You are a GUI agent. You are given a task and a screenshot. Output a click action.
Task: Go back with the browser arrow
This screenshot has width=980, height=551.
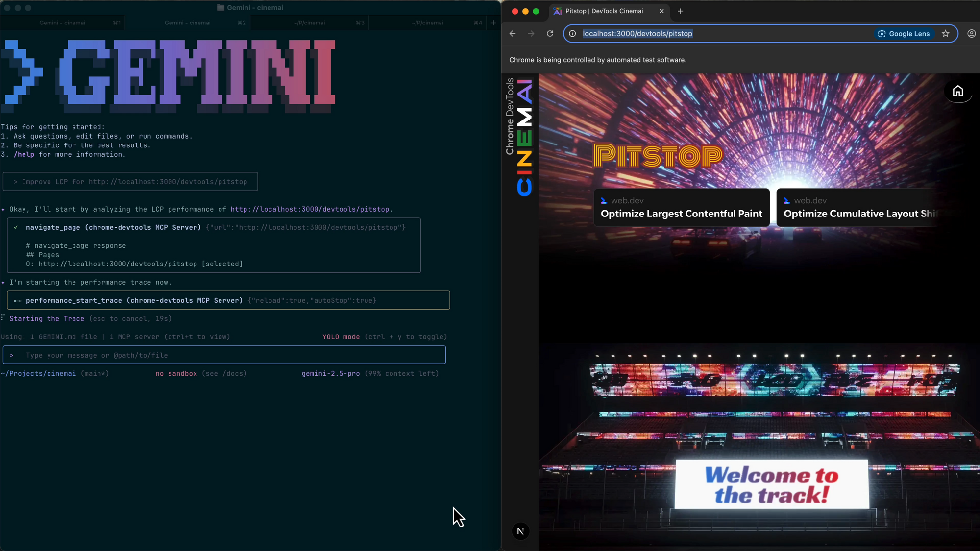pos(513,34)
